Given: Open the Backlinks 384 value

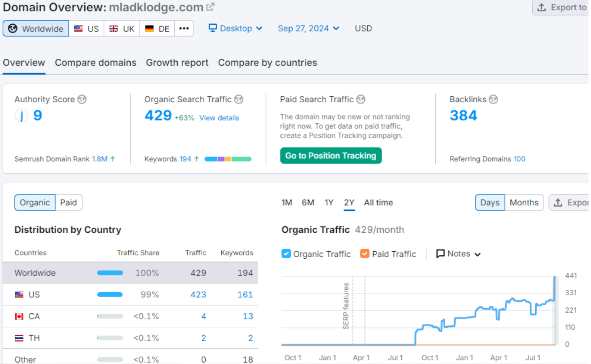Looking at the screenshot, I should coord(463,115).
